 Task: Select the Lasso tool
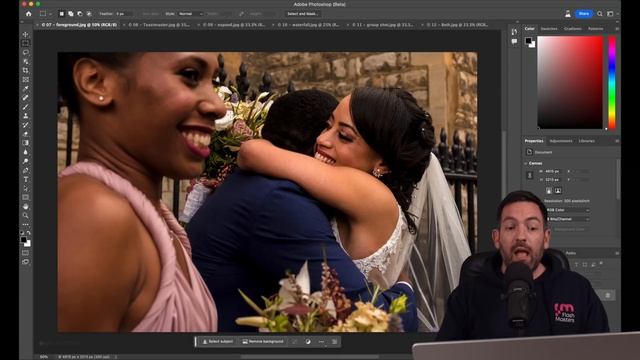[26, 52]
